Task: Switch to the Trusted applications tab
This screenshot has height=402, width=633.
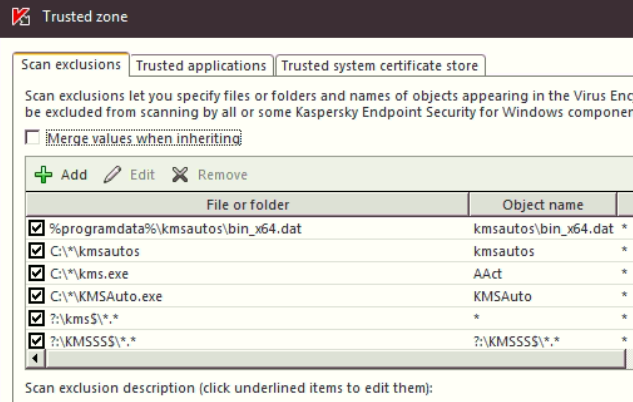Action: pyautogui.click(x=203, y=66)
